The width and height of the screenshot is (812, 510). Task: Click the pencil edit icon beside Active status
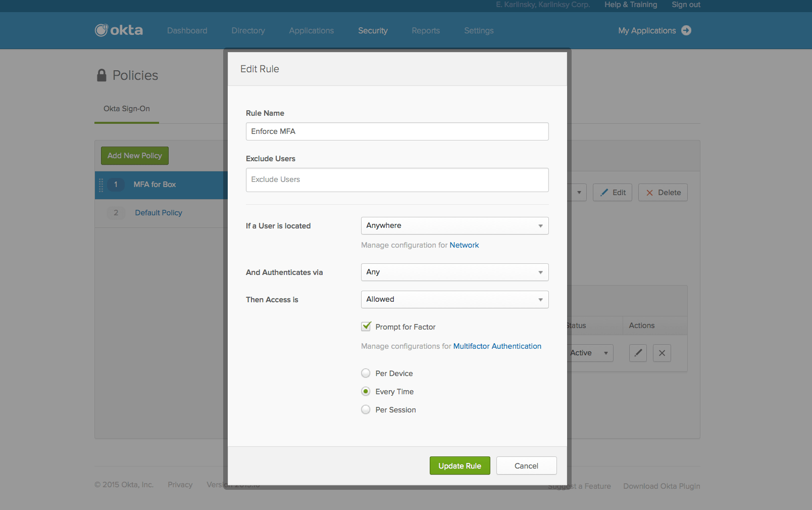638,353
